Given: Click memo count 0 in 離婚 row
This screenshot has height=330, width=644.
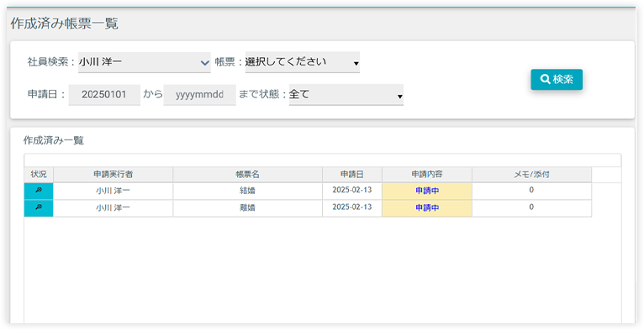Looking at the screenshot, I should pos(531,207).
